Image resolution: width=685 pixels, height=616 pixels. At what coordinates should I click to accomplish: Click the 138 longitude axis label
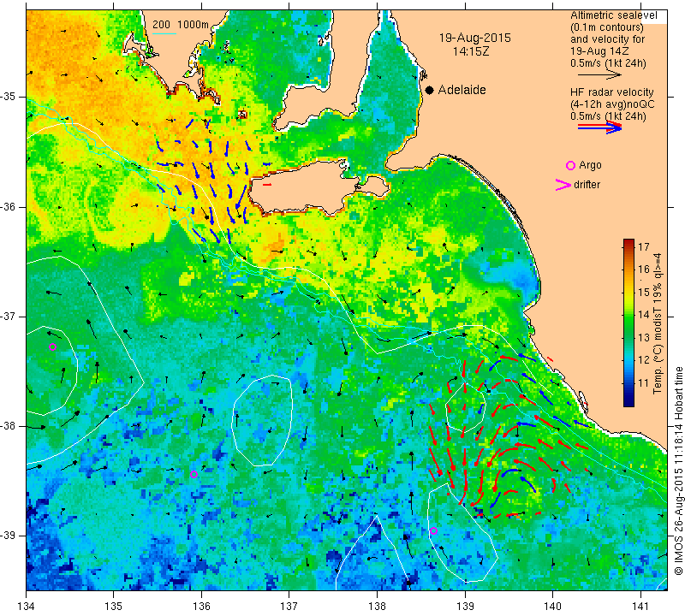point(377,607)
